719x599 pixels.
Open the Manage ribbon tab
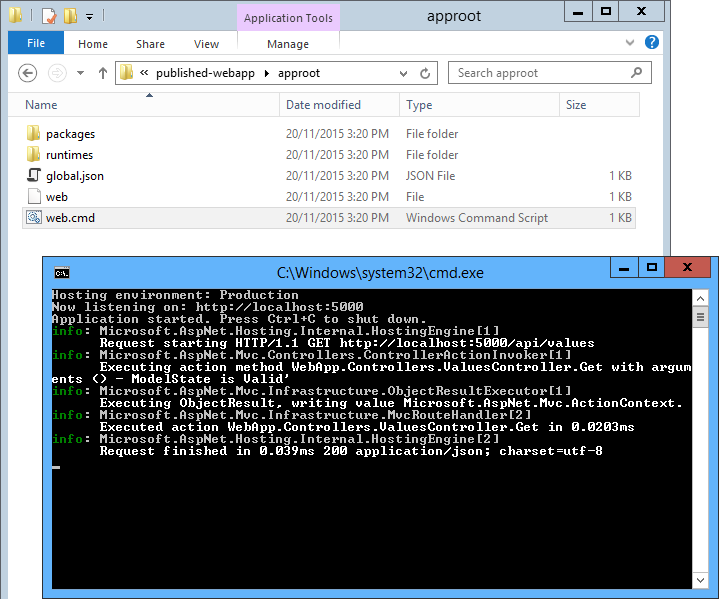point(288,44)
